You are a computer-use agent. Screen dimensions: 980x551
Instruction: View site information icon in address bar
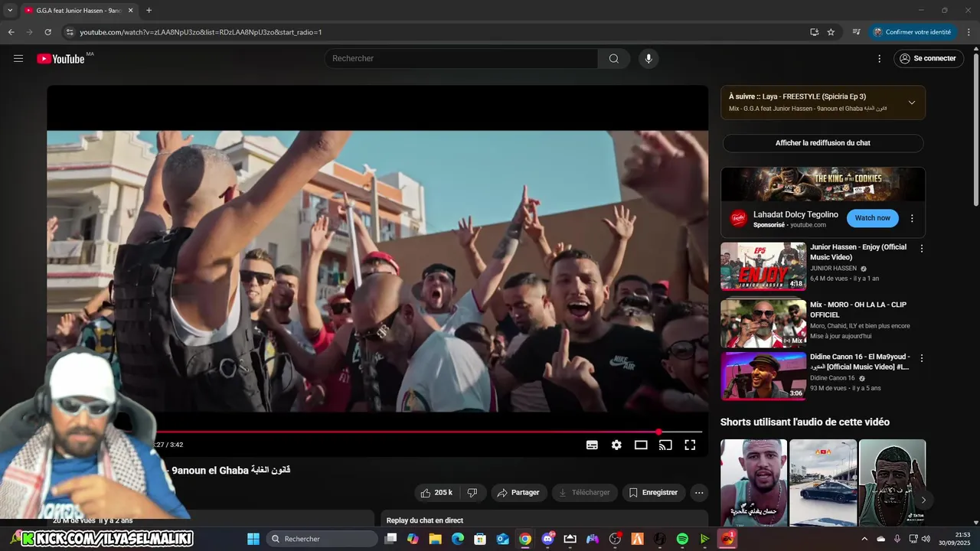[x=69, y=32]
